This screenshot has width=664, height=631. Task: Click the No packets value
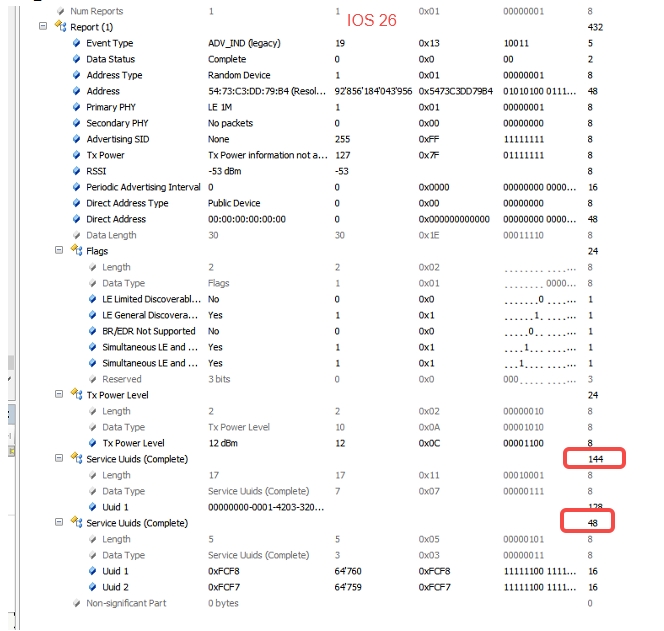(x=230, y=123)
